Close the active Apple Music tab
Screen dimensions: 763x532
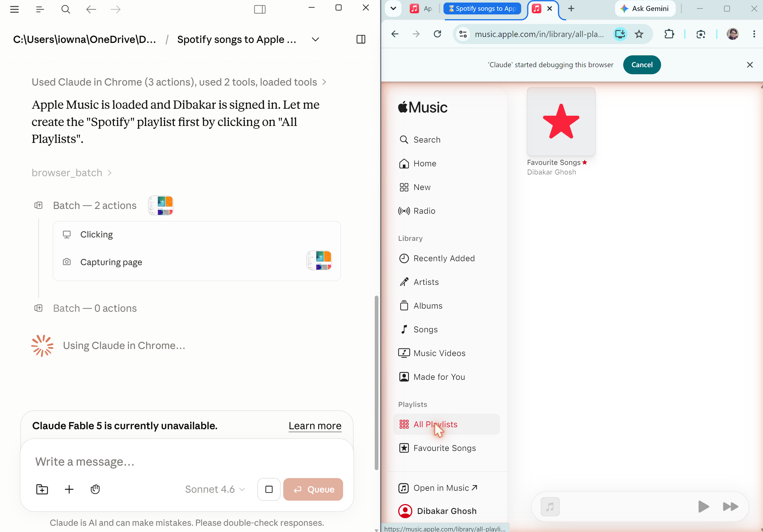point(550,9)
